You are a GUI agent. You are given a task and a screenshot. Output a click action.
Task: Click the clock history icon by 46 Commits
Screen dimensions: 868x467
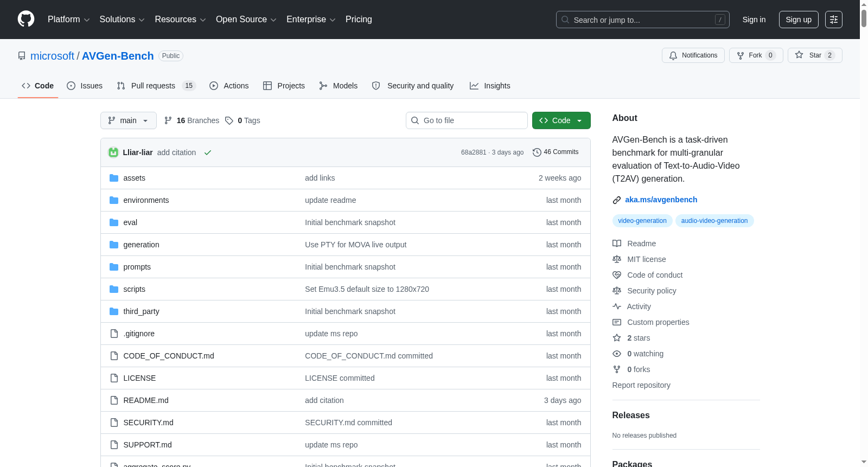537,152
